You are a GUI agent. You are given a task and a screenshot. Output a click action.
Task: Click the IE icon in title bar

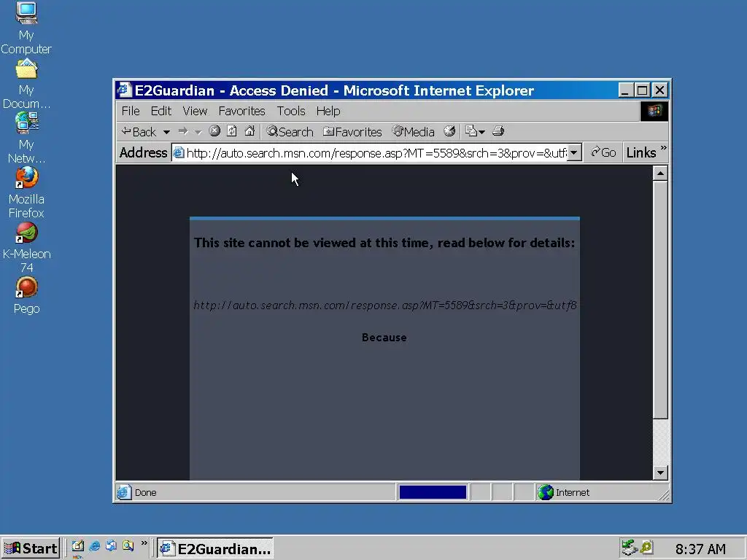click(125, 90)
